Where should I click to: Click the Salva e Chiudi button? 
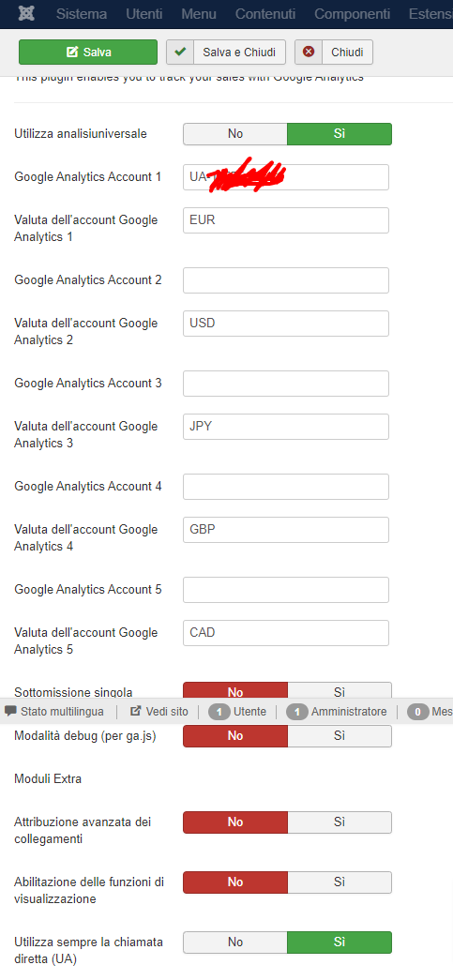(226, 52)
